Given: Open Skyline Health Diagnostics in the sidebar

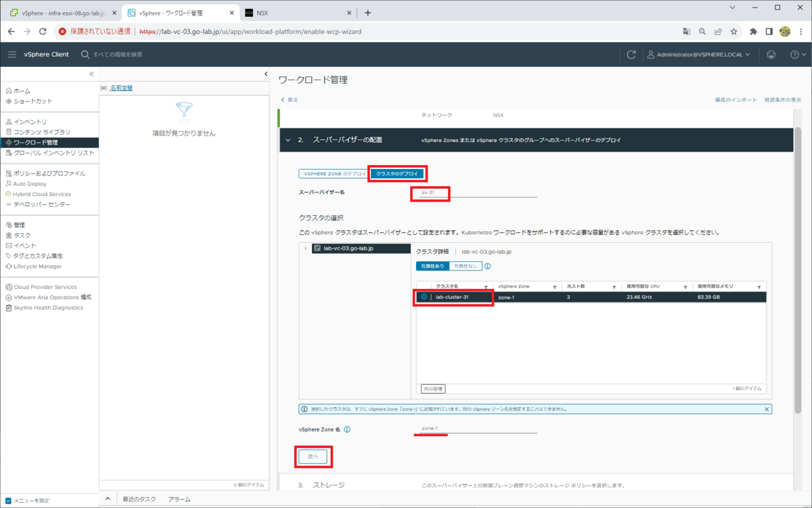Looking at the screenshot, I should [49, 308].
